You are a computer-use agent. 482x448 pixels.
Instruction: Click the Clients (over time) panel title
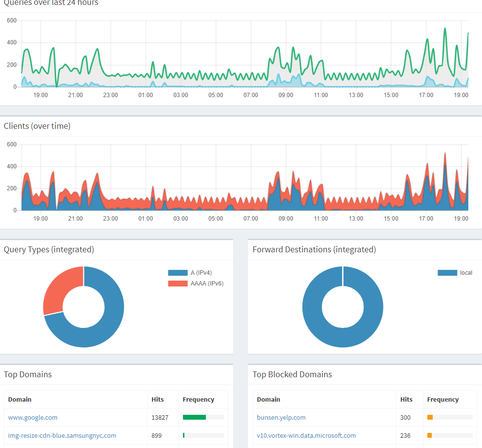[37, 126]
